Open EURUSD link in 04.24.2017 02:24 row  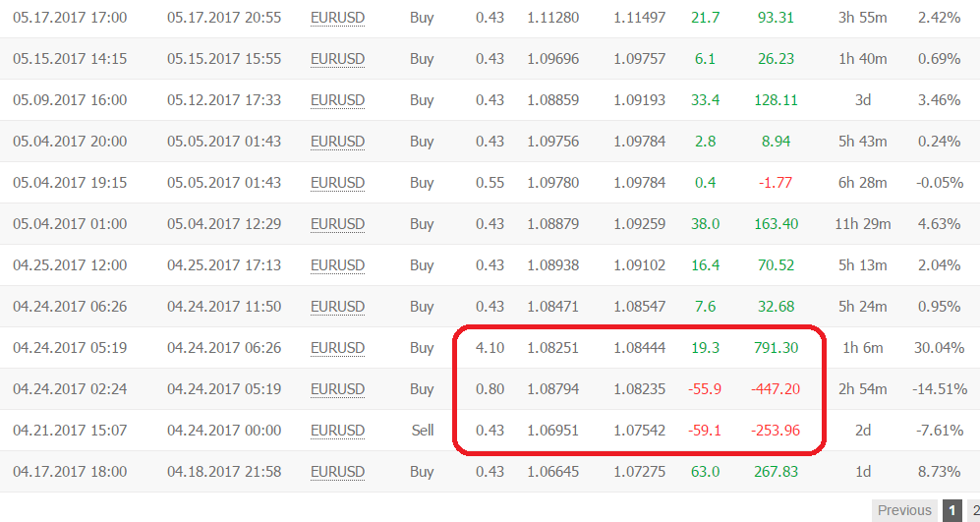(337, 389)
